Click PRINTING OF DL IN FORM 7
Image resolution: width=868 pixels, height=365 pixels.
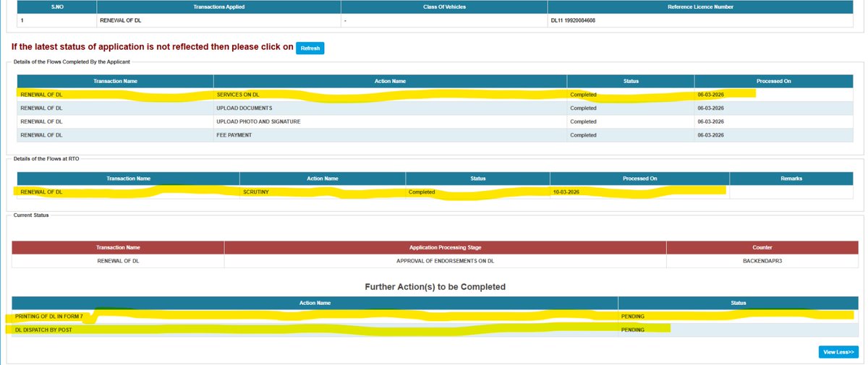(x=48, y=317)
